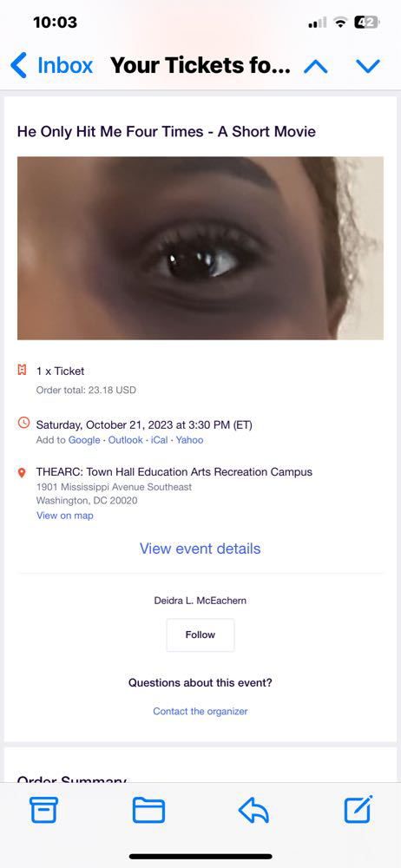Open View on map link
Screen dimensions: 401x868
(x=65, y=516)
